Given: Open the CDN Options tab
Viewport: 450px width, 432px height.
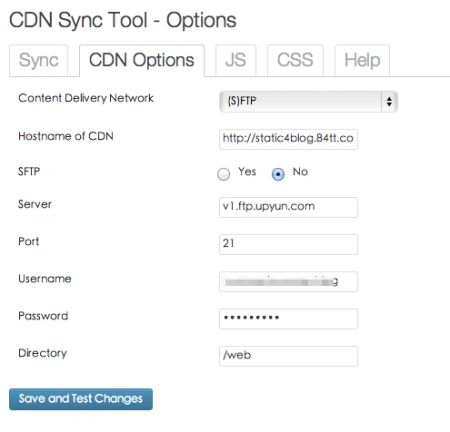Looking at the screenshot, I should point(142,60).
